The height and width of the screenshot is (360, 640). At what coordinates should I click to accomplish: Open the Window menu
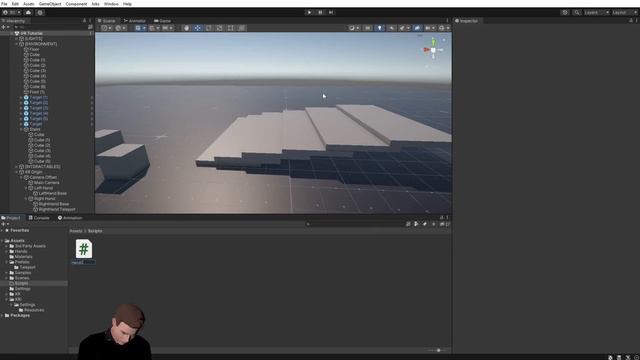click(x=111, y=4)
